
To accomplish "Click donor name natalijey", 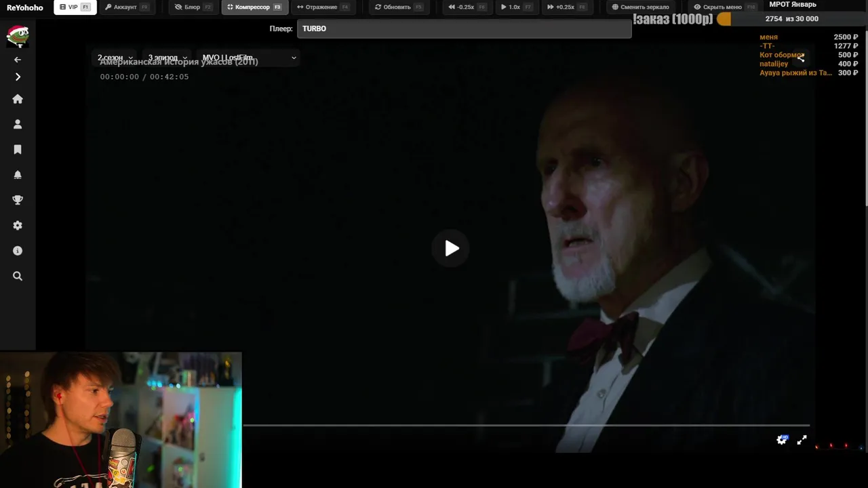I will click(774, 64).
